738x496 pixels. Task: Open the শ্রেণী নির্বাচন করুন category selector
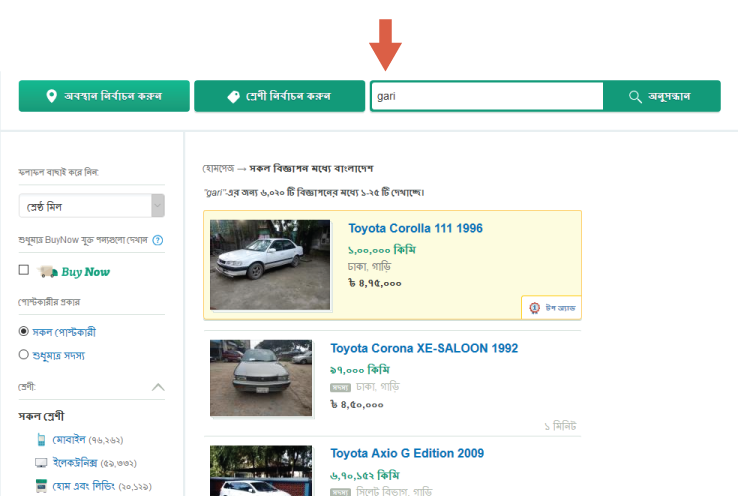pyautogui.click(x=280, y=96)
